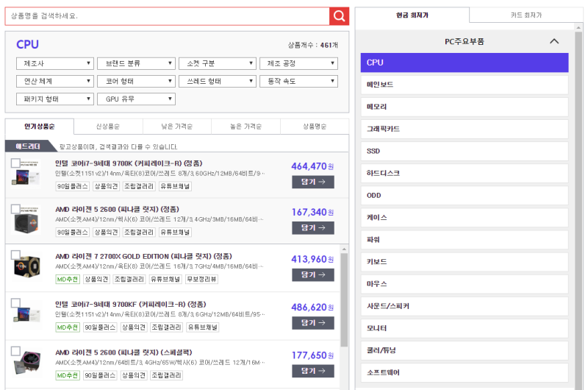Image resolution: width=588 pixels, height=390 pixels.
Task: Sort by 낮은 가격순 tab
Action: point(176,127)
